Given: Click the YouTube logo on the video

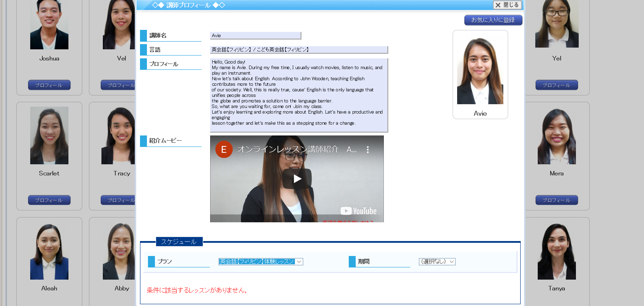Looking at the screenshot, I should coord(358,211).
